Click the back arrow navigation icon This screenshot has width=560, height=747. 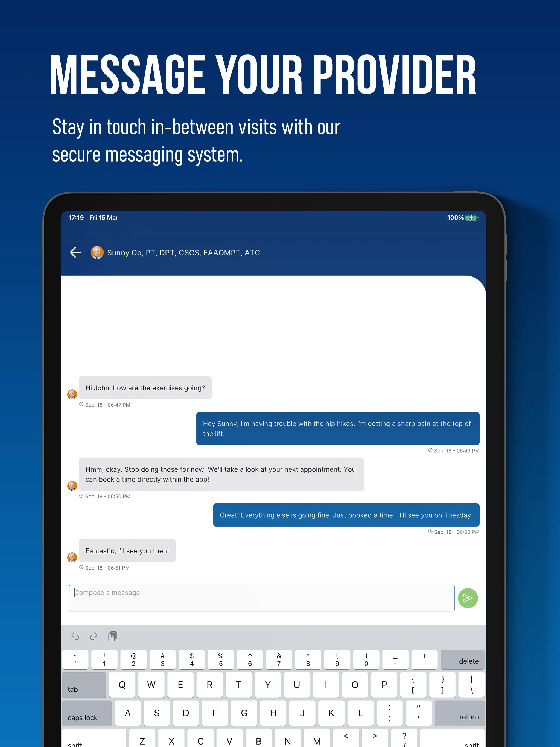pyautogui.click(x=79, y=253)
